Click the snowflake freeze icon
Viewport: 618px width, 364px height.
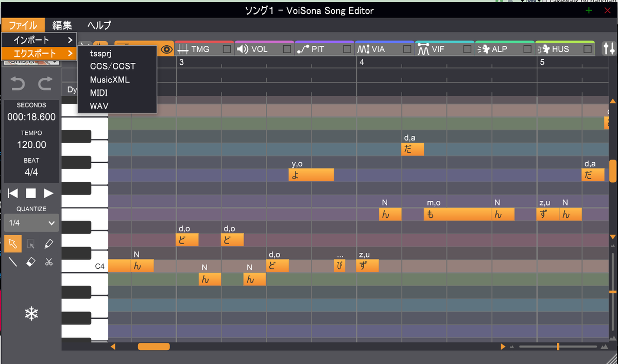pyautogui.click(x=31, y=314)
